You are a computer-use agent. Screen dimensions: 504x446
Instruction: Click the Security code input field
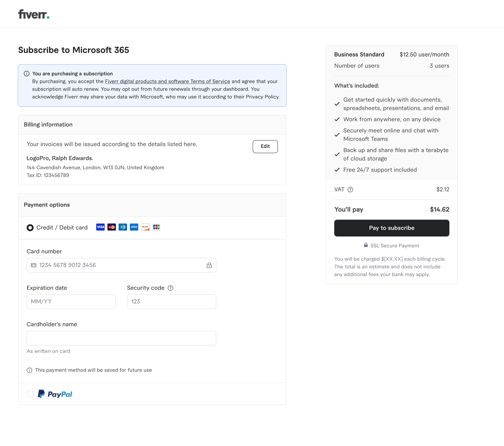tap(171, 302)
